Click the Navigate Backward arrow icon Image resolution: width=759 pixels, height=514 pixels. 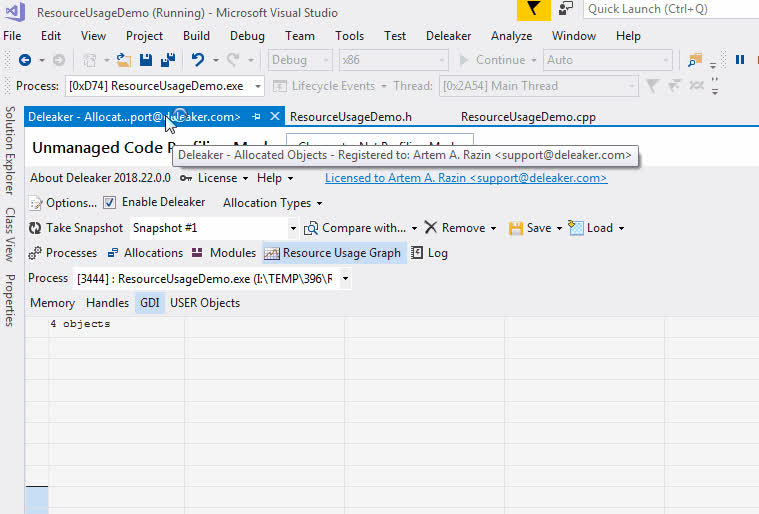pyautogui.click(x=25, y=60)
